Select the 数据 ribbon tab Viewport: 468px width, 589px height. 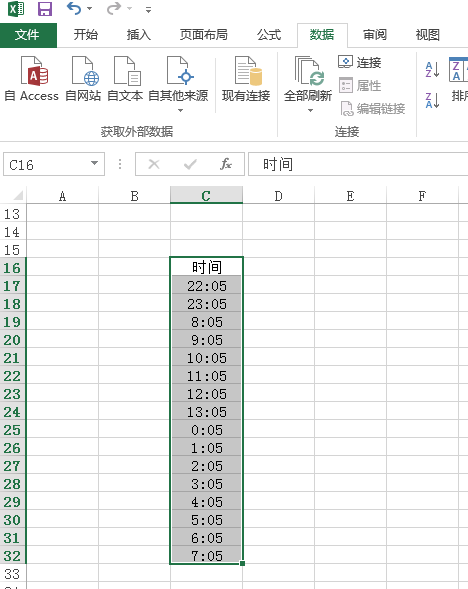pyautogui.click(x=322, y=35)
